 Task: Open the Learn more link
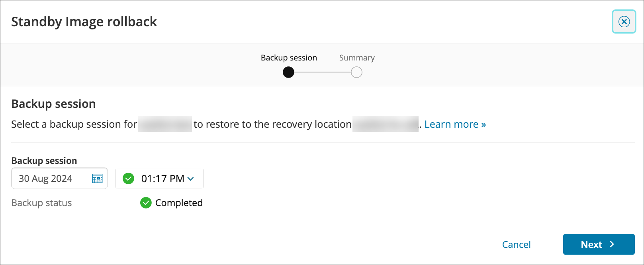455,124
